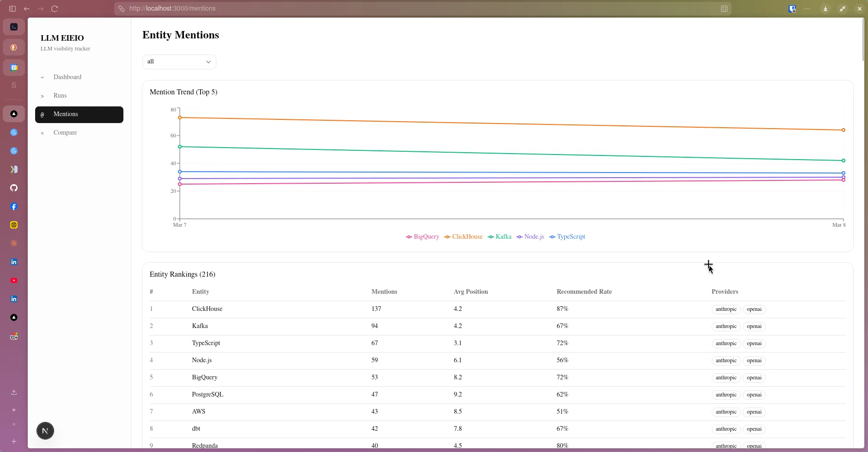Click the vertical page scrollbar
Viewport: 868px width, 452px height.
[862, 40]
